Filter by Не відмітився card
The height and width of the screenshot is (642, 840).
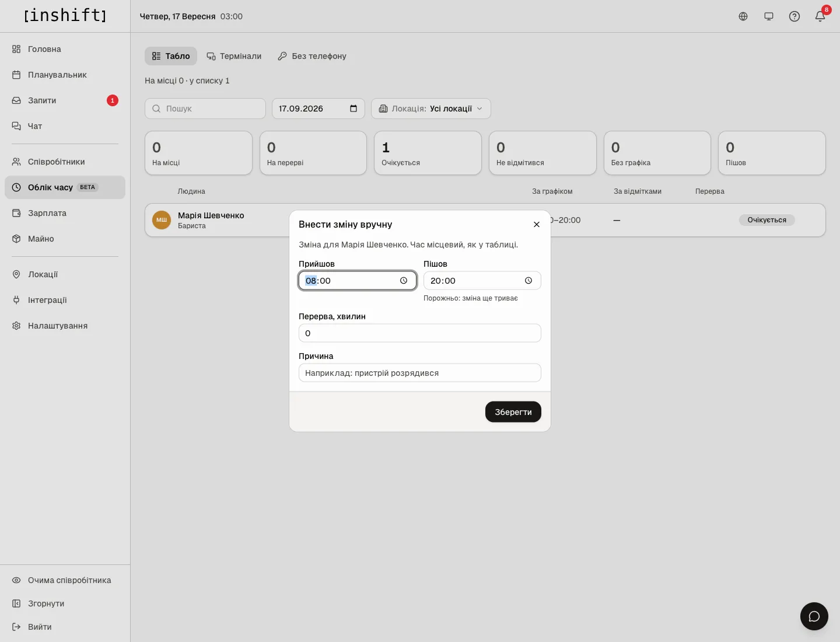(x=542, y=153)
